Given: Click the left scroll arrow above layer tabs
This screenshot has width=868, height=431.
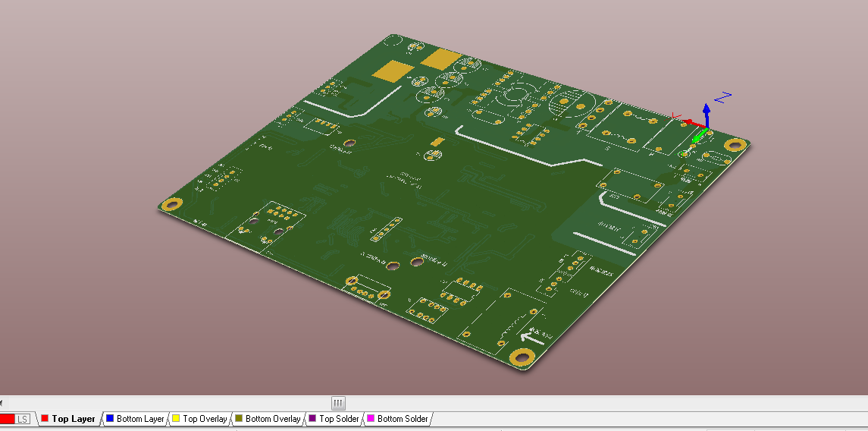Looking at the screenshot, I should [x=2, y=403].
